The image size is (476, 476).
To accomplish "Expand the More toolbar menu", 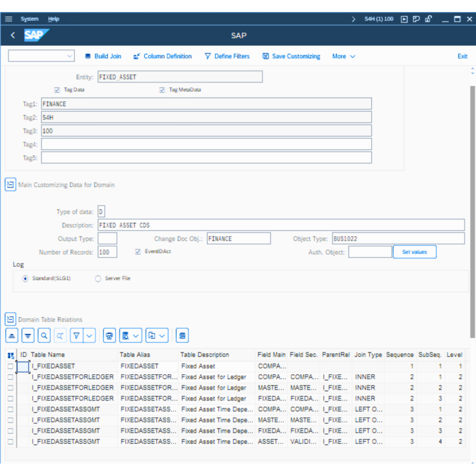I will tap(343, 57).
